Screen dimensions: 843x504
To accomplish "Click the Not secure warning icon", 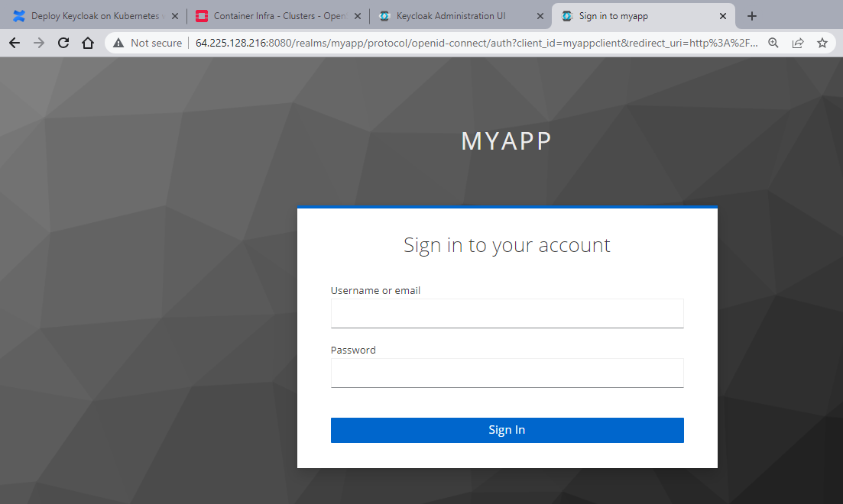I will pyautogui.click(x=118, y=44).
